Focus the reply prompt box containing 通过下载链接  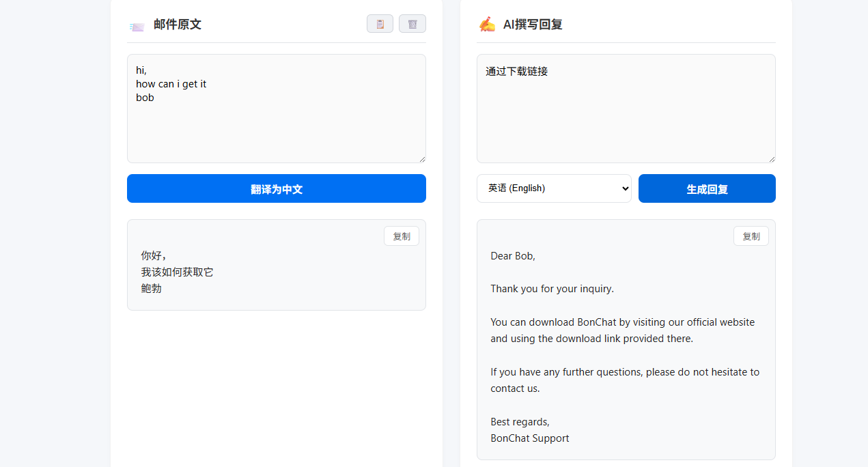pyautogui.click(x=626, y=116)
